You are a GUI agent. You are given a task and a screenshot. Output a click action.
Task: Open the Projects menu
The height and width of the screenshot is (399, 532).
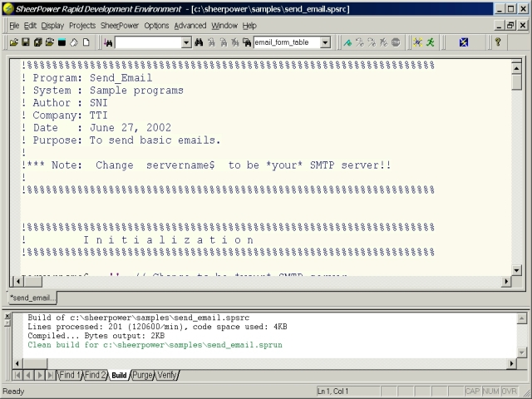click(x=82, y=26)
